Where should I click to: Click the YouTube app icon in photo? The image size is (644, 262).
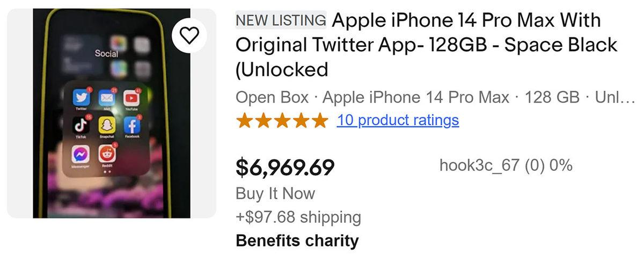[131, 98]
